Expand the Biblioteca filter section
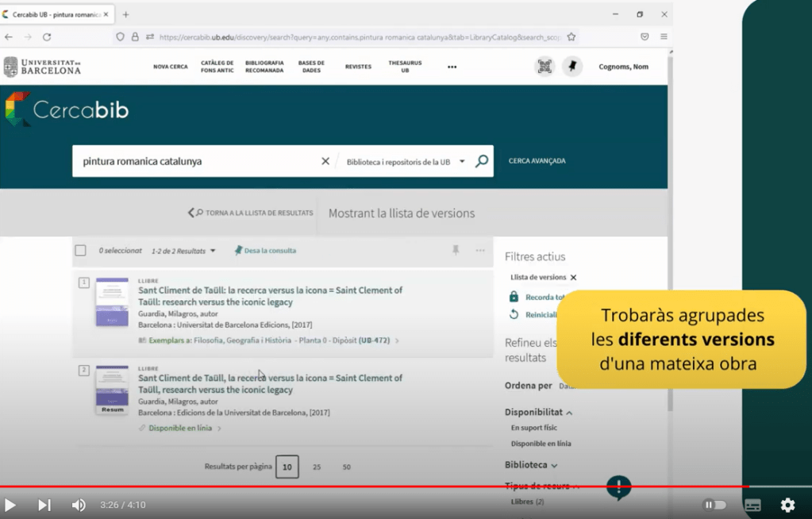Screen dimensions: 812x519 [531, 465]
